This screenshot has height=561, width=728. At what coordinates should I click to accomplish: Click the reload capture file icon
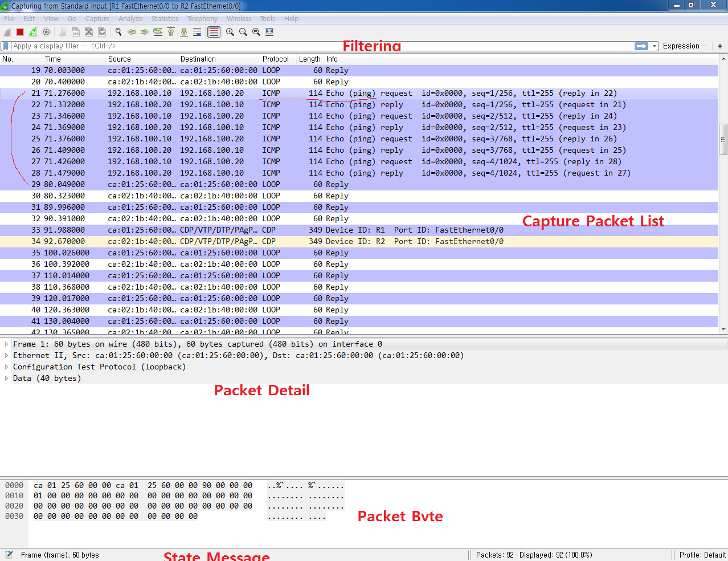102,32
